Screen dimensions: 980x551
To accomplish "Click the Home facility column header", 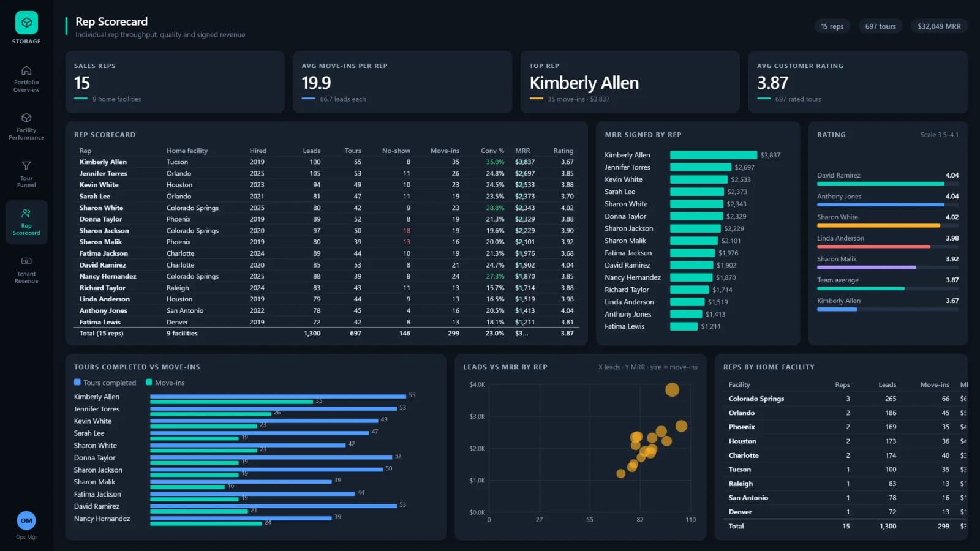I will (187, 151).
